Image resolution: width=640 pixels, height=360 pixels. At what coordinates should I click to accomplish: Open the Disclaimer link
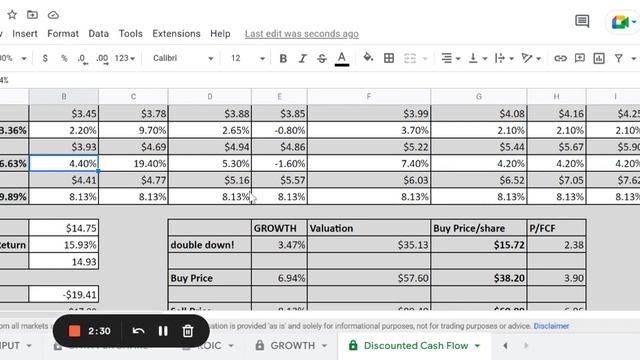click(x=551, y=326)
